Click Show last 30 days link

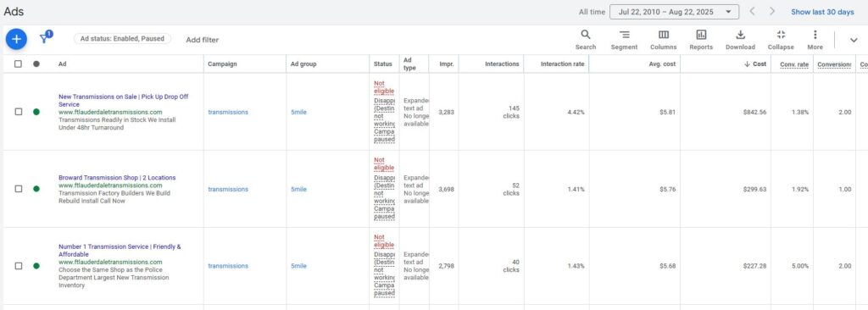click(x=822, y=12)
